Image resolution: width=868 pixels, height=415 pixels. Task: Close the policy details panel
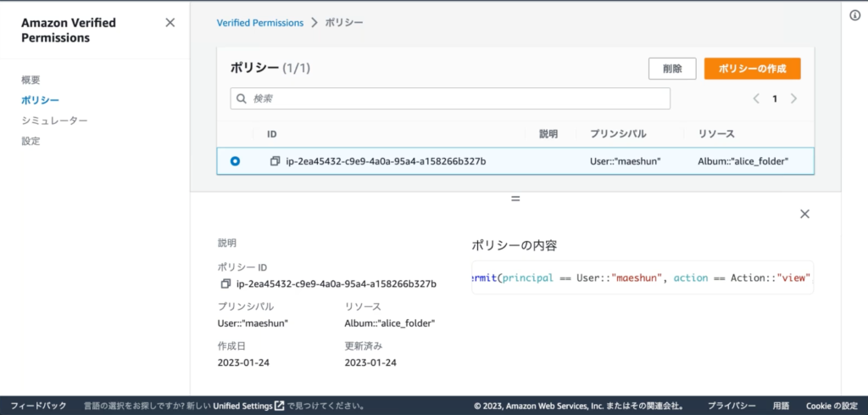[804, 214]
